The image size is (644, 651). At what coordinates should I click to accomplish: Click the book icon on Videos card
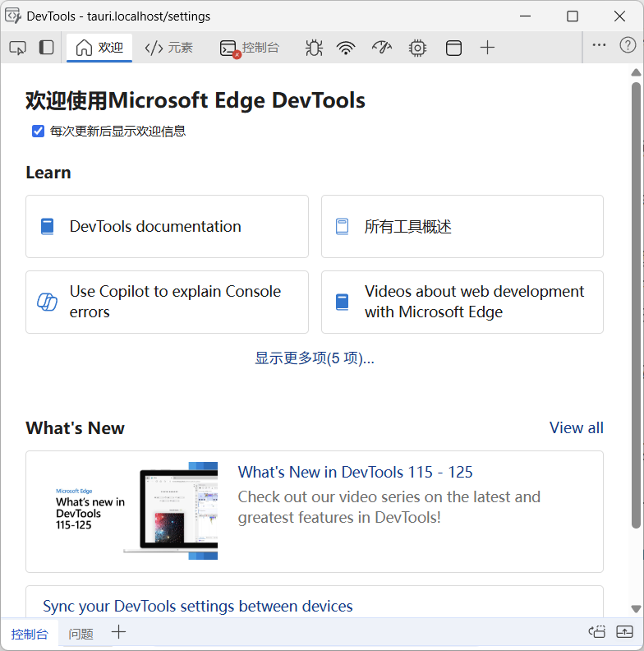tap(342, 302)
